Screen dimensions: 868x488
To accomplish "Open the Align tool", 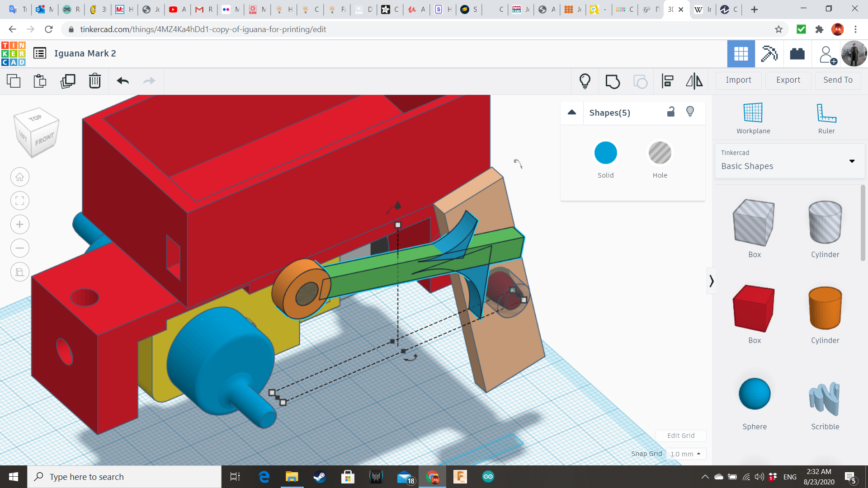I will click(x=667, y=81).
